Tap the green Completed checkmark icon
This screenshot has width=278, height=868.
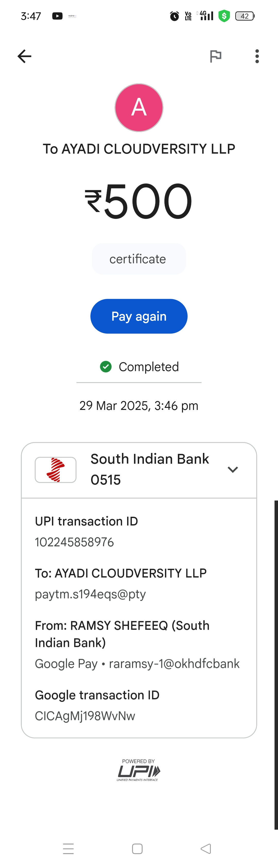(106, 367)
